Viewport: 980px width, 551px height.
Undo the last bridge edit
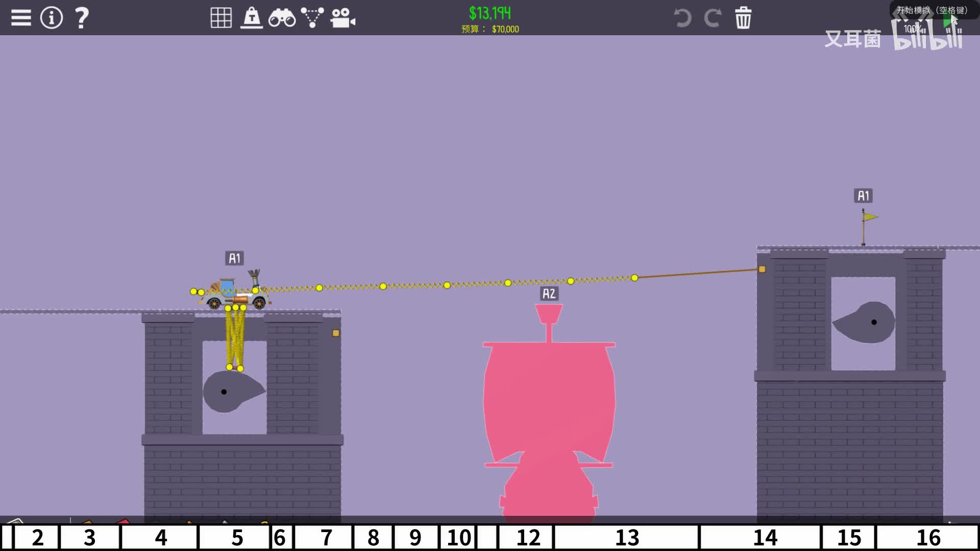click(682, 18)
